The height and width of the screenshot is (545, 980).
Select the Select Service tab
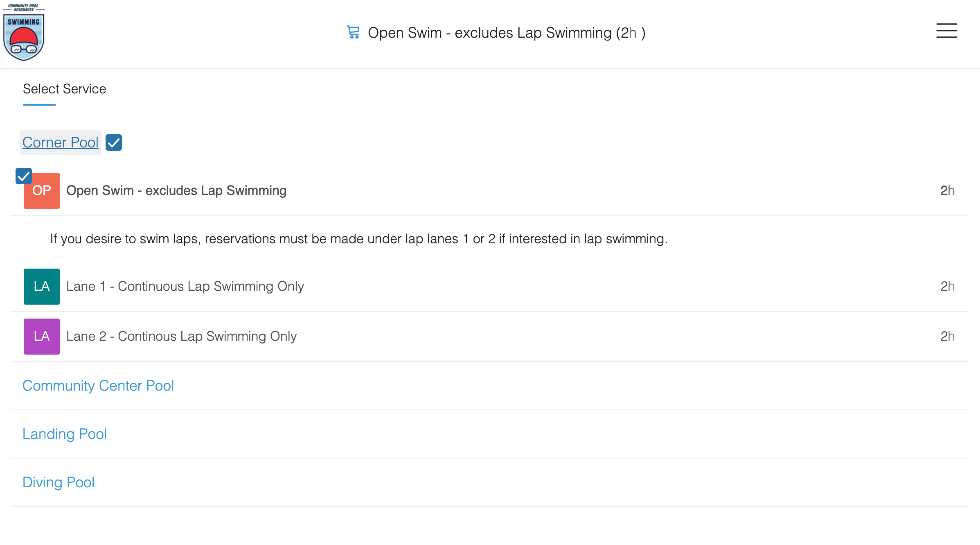[65, 89]
